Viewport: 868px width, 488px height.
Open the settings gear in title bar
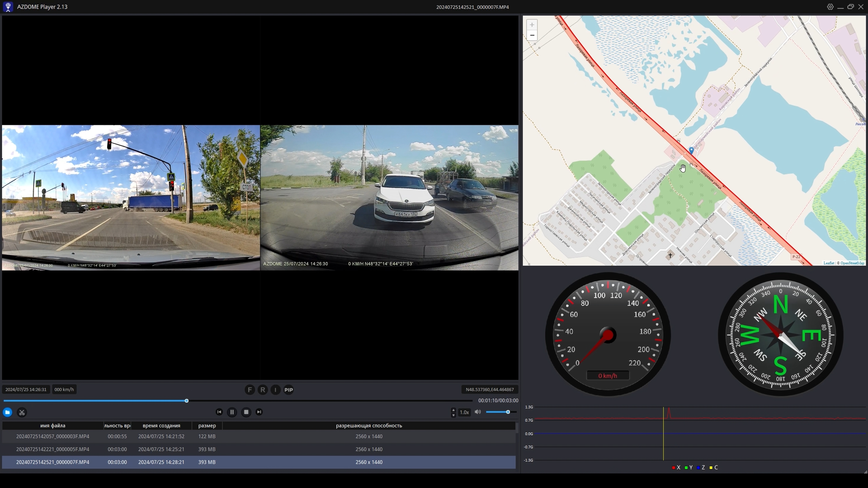click(x=830, y=7)
